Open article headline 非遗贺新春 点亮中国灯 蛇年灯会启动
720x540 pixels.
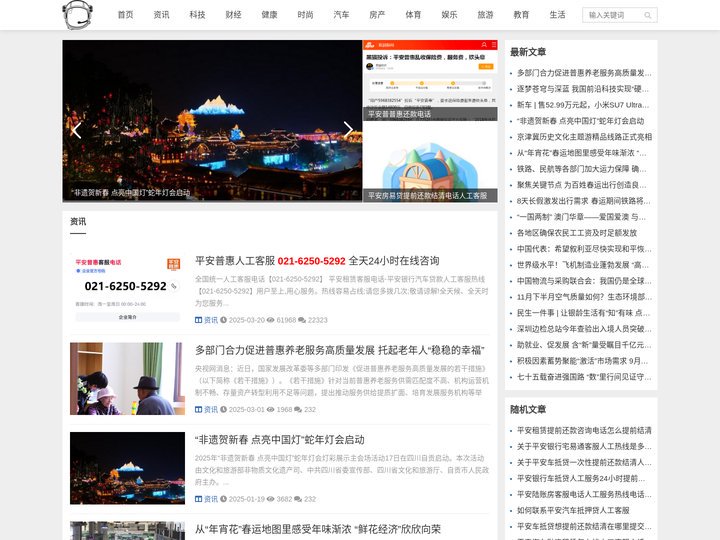[x=280, y=440]
